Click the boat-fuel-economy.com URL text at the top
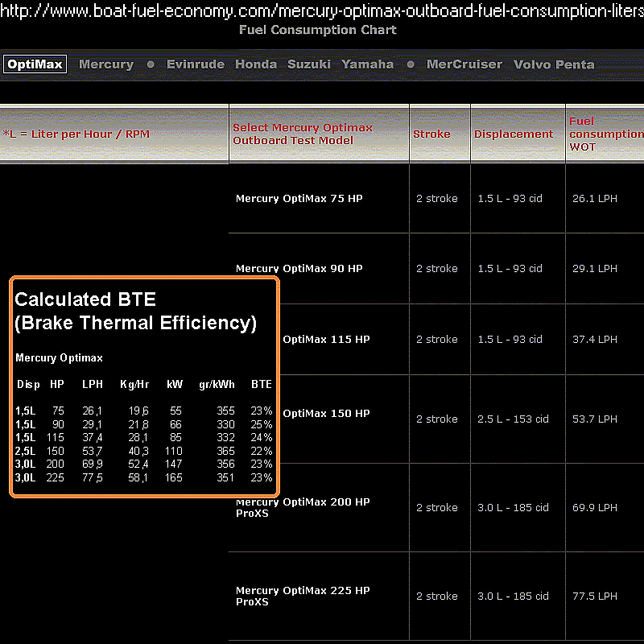Screen dimensions: 644x644 pos(322,11)
